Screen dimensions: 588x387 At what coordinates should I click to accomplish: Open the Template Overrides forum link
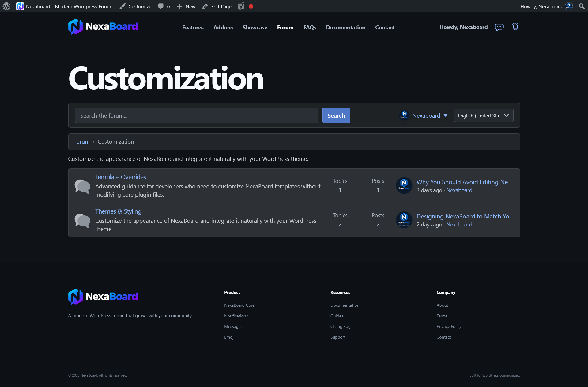(121, 177)
